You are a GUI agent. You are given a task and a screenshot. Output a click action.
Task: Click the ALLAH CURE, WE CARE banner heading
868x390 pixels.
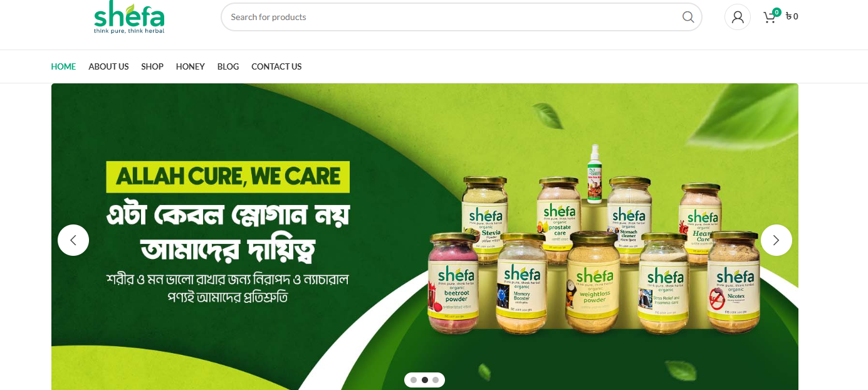point(228,177)
